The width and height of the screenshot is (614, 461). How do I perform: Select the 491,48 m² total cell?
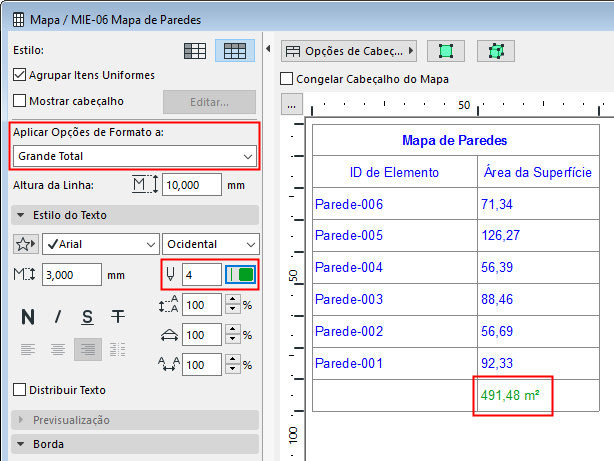pyautogui.click(x=538, y=396)
